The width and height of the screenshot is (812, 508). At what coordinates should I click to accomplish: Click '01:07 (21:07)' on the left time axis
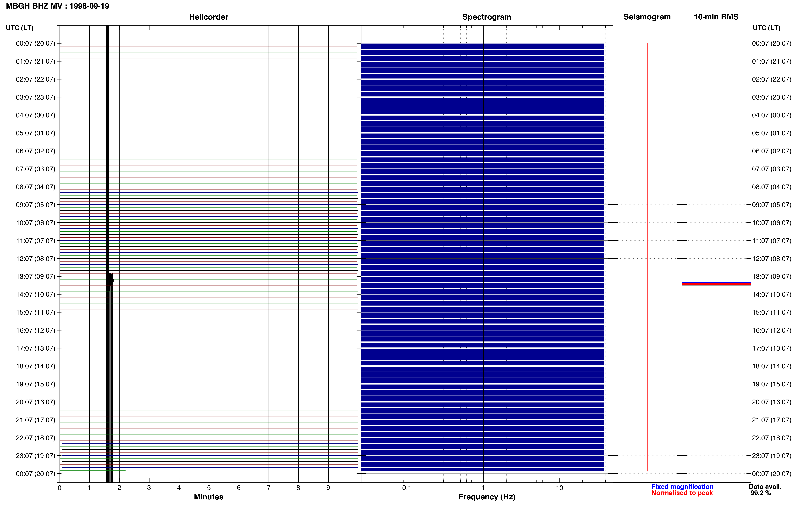[x=36, y=61]
